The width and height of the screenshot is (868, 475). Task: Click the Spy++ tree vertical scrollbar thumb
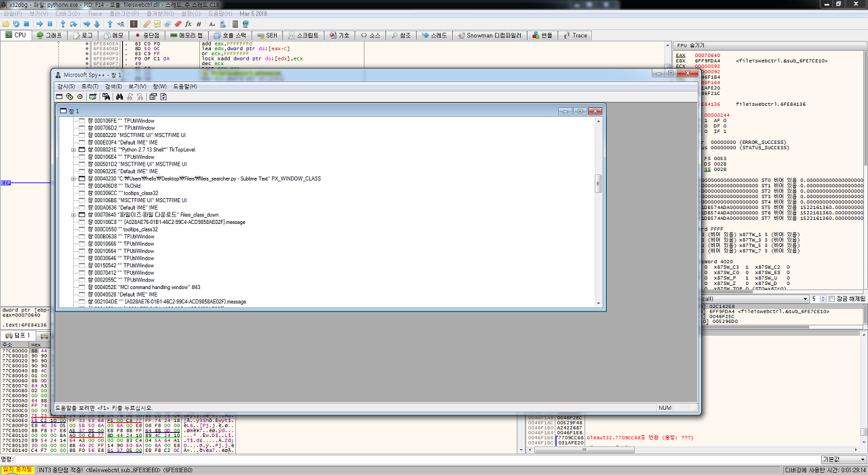pyautogui.click(x=597, y=183)
